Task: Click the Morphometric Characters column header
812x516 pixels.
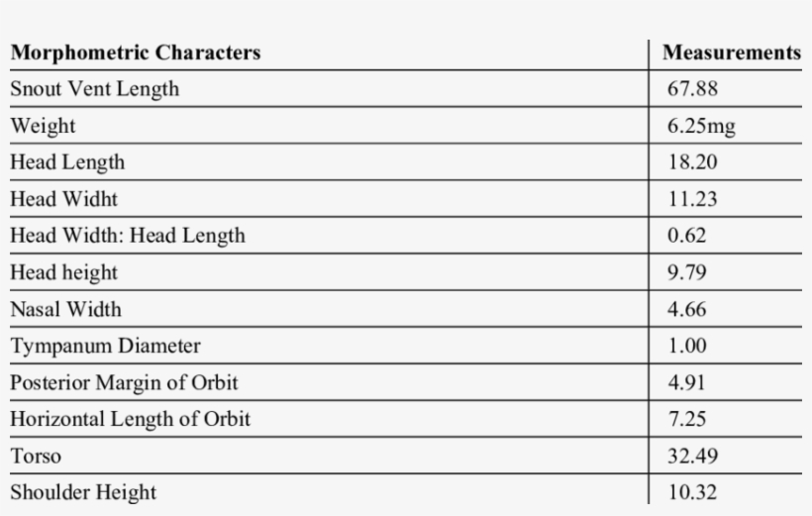Action: tap(136, 52)
